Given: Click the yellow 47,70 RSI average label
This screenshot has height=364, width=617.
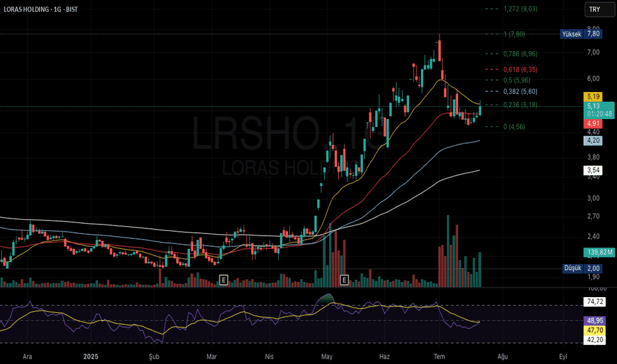Looking at the screenshot, I should tap(594, 330).
